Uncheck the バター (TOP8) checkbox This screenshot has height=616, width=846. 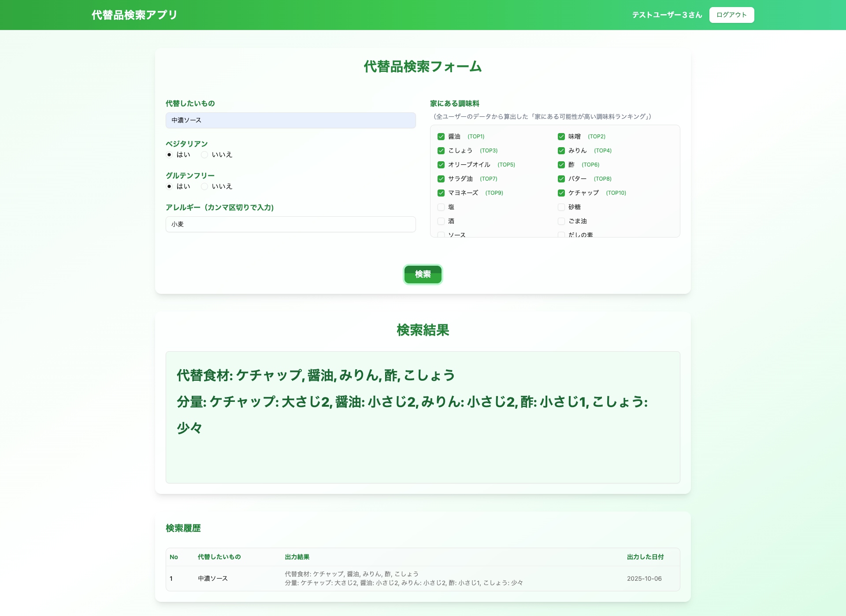pos(561,179)
